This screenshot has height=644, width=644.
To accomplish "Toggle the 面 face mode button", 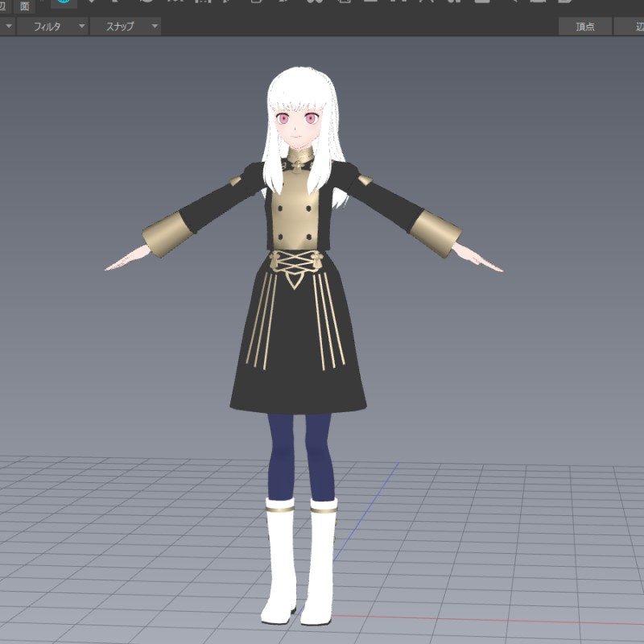I will (x=25, y=6).
